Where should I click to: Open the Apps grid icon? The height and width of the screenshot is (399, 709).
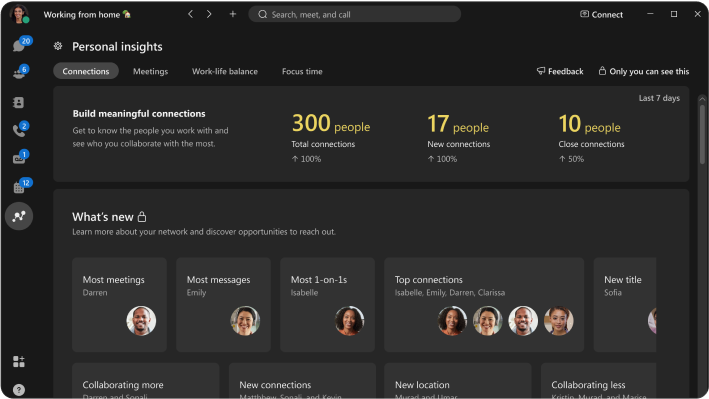point(19,361)
